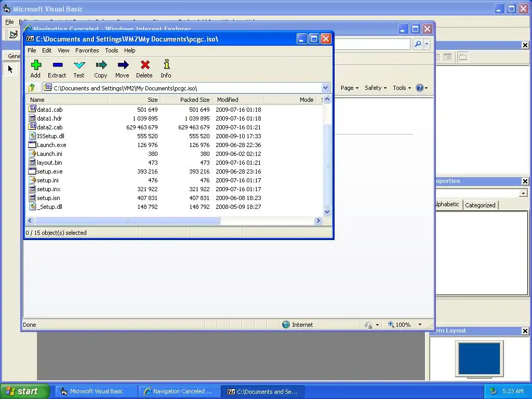Open the Internet Explorer Safety dropdown
The image size is (532, 399).
[x=376, y=88]
